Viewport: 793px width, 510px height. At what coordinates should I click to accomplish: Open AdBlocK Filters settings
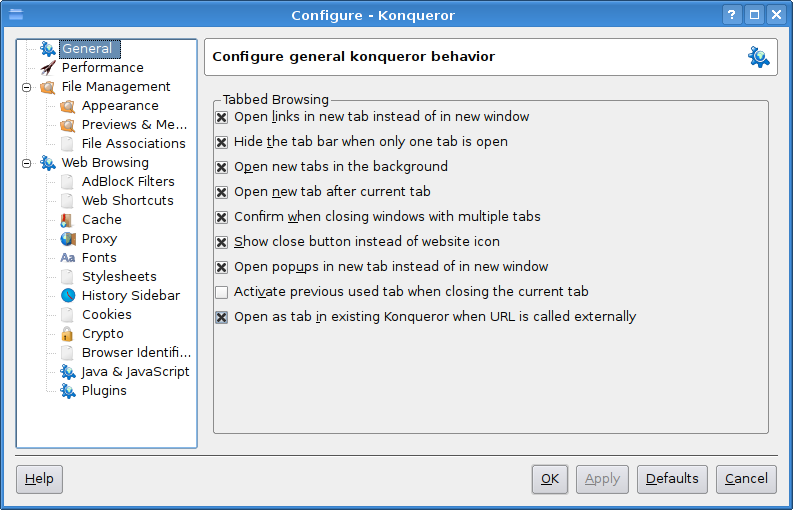(x=128, y=182)
